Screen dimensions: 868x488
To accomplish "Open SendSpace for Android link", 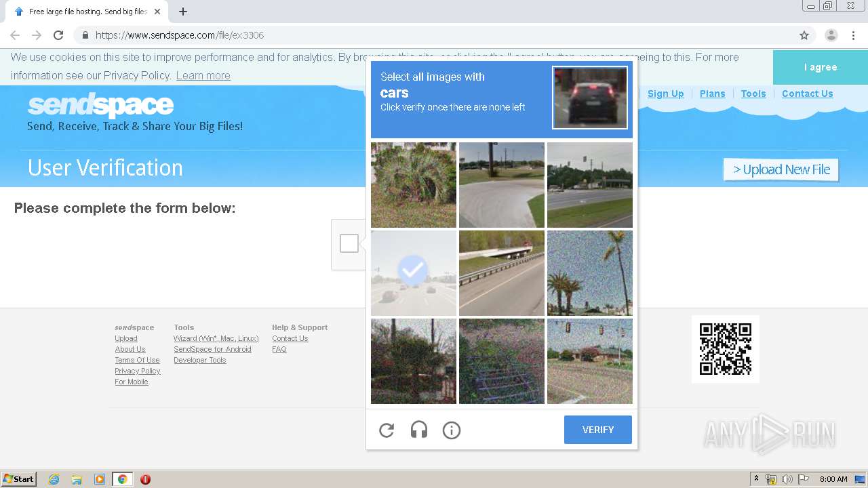I will click(212, 349).
